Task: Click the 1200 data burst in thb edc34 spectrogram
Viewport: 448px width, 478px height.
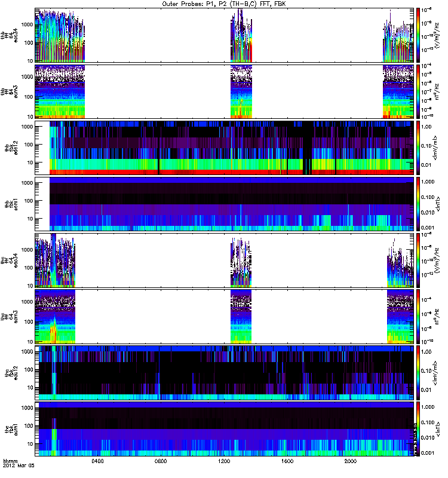Action: click(x=241, y=36)
